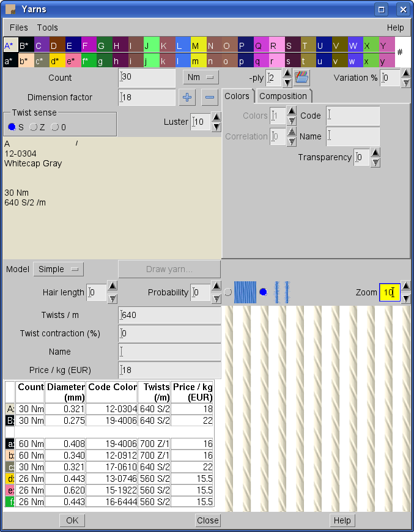Click the Twists / m input field
414x532 pixels.
pyautogui.click(x=169, y=316)
